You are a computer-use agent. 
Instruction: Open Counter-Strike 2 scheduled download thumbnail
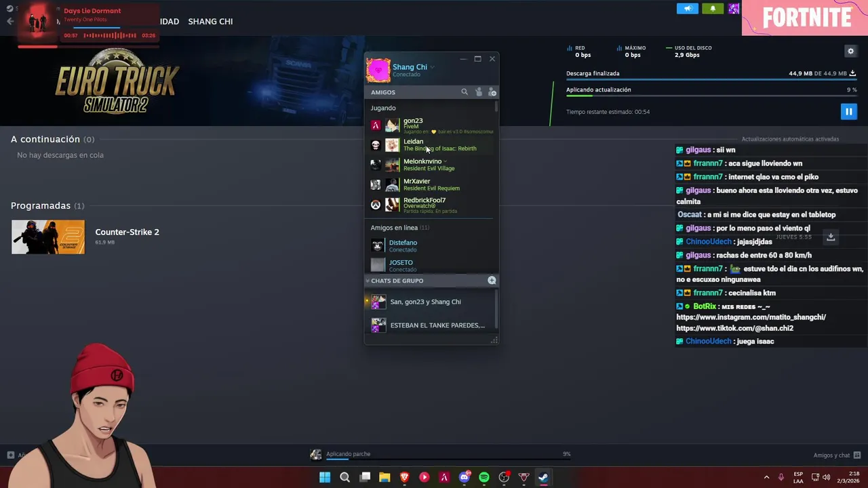(x=48, y=237)
